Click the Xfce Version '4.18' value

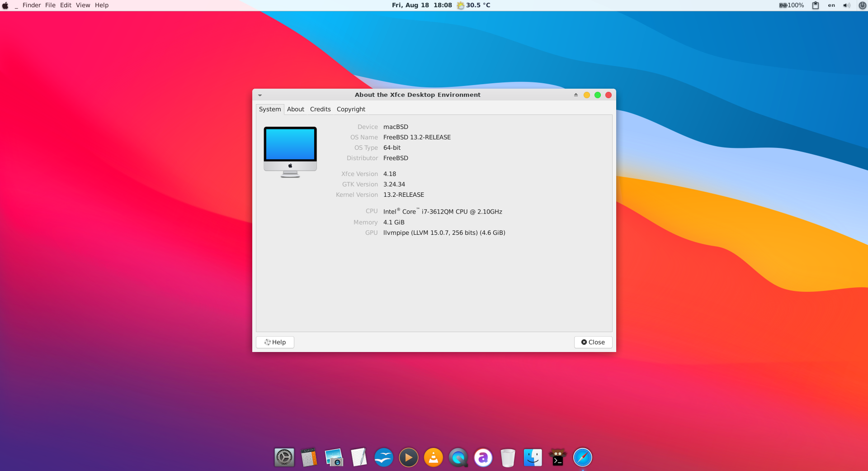[x=390, y=174]
